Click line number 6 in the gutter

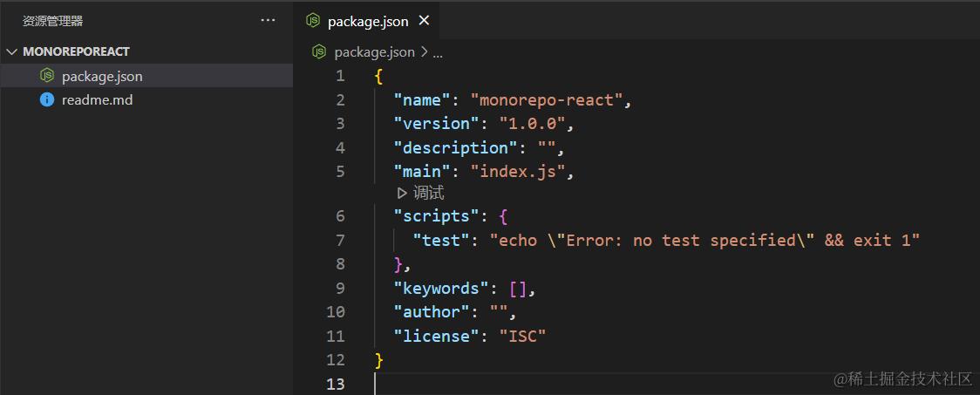[339, 216]
